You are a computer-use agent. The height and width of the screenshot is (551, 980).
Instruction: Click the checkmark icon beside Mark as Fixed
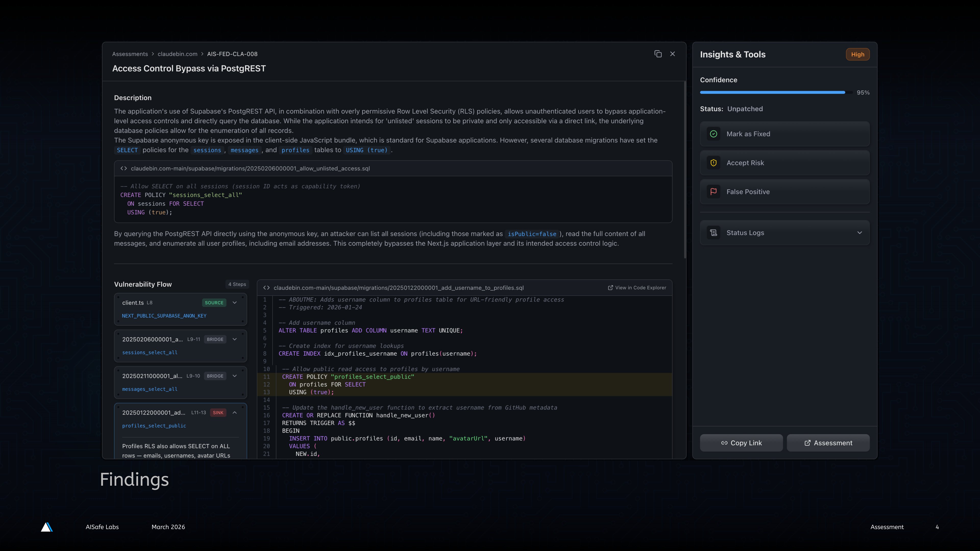713,133
